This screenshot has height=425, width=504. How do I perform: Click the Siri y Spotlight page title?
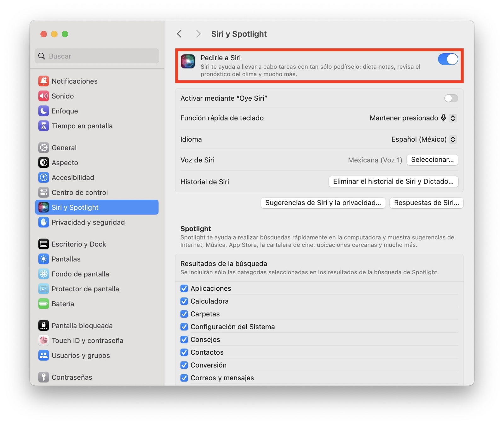click(x=239, y=34)
